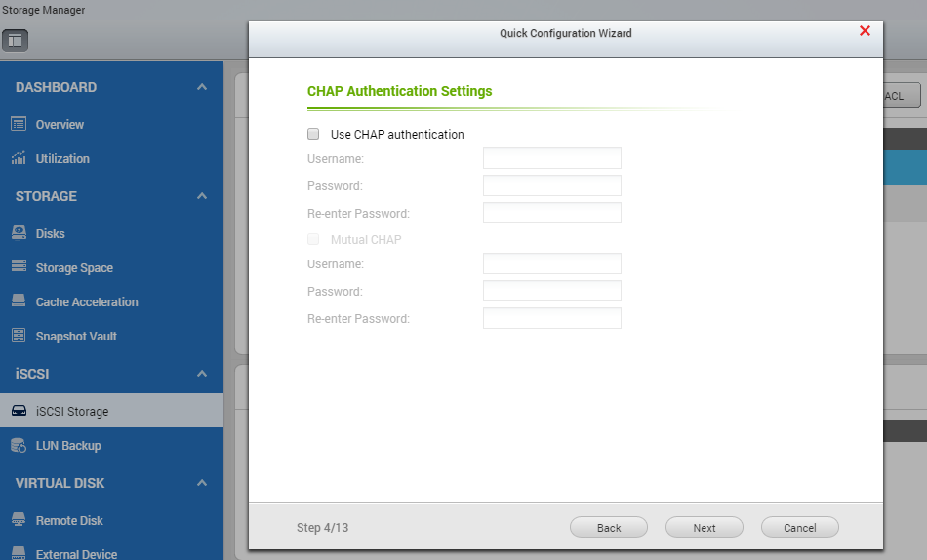Focus the Mutual CHAP Username field
This screenshot has height=560, width=927.
click(552, 263)
